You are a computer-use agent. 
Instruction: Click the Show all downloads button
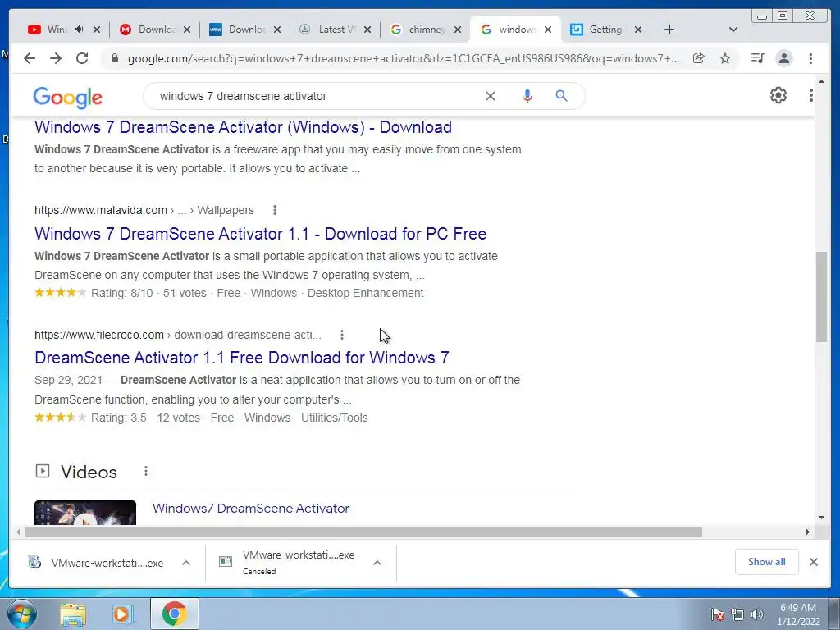click(x=767, y=562)
